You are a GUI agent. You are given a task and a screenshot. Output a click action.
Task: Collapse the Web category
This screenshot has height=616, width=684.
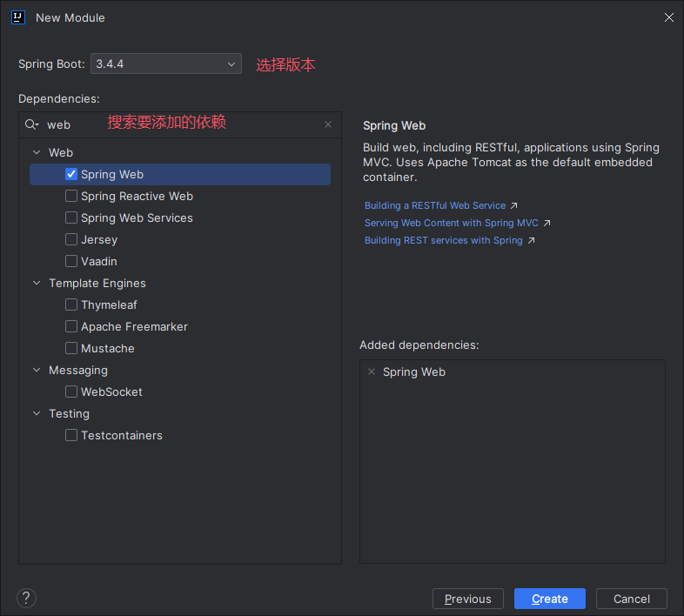click(37, 152)
